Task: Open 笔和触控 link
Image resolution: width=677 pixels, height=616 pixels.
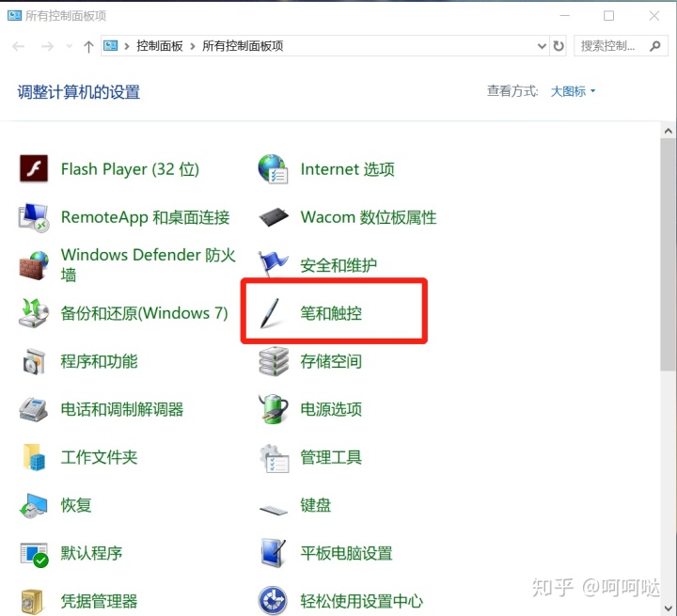Action: (331, 313)
